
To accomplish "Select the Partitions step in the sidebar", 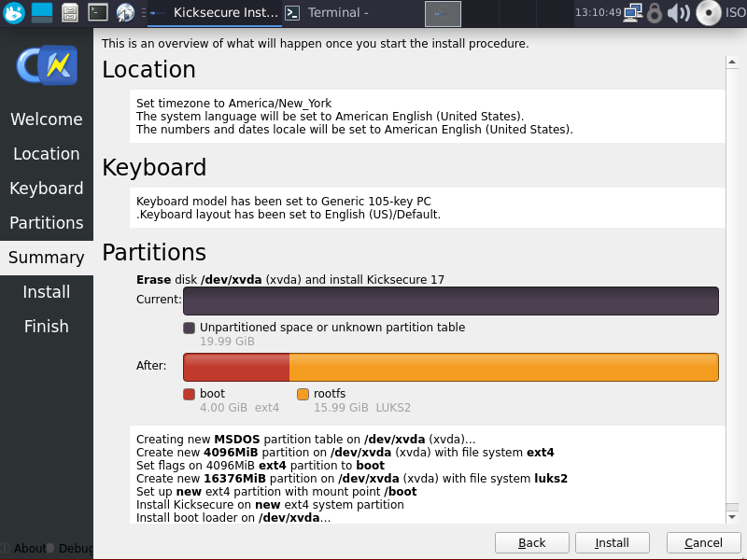I will [x=47, y=223].
